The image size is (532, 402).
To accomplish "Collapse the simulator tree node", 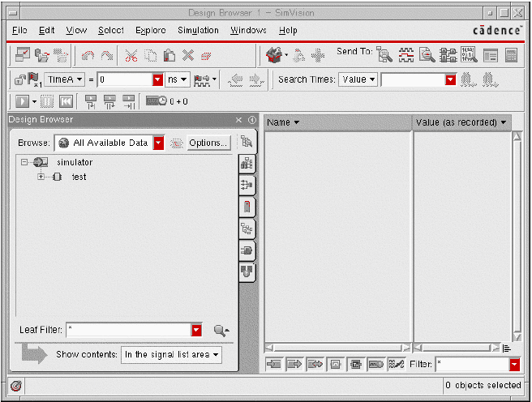I will tap(24, 162).
